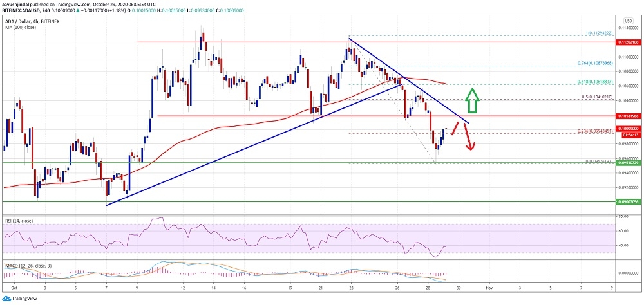The width and height of the screenshot is (644, 305).
Task: Click the small red upward arrow near trendline
Action: click(455, 128)
